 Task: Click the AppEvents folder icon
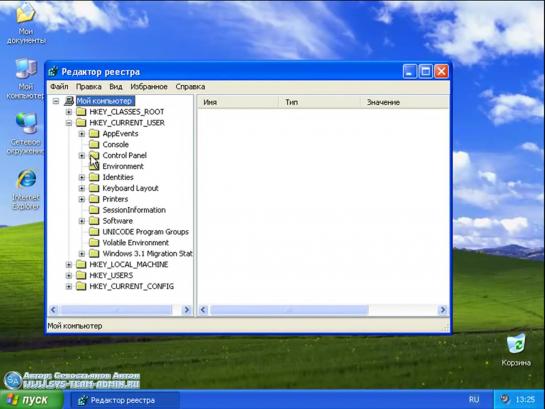pyautogui.click(x=94, y=133)
